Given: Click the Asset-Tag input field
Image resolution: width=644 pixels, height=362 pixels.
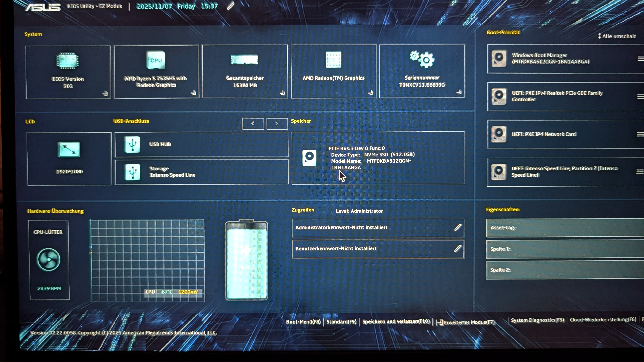Looking at the screenshot, I should coord(565,228).
